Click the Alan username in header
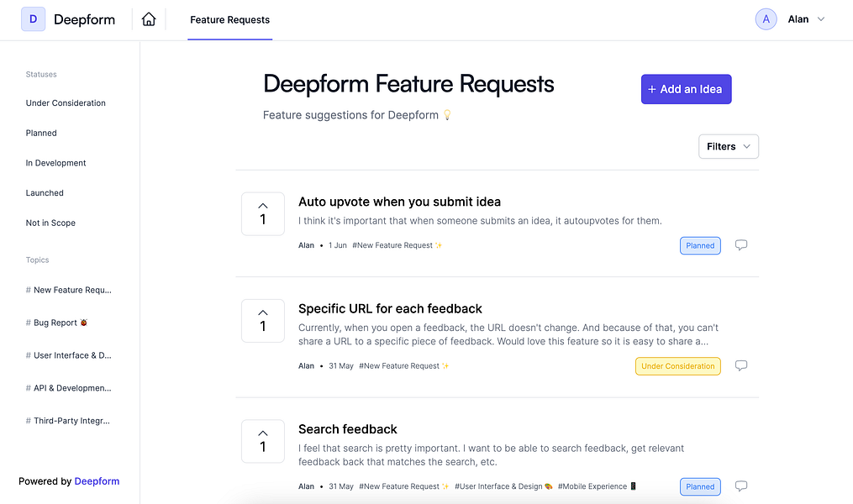 (x=798, y=19)
